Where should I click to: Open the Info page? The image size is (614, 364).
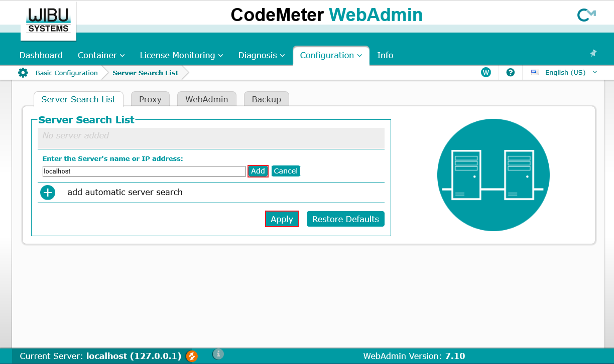(385, 55)
